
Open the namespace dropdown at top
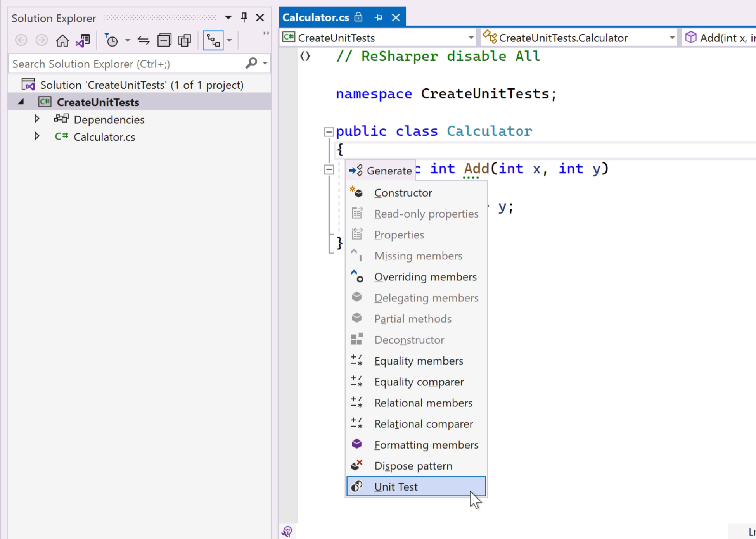[379, 38]
